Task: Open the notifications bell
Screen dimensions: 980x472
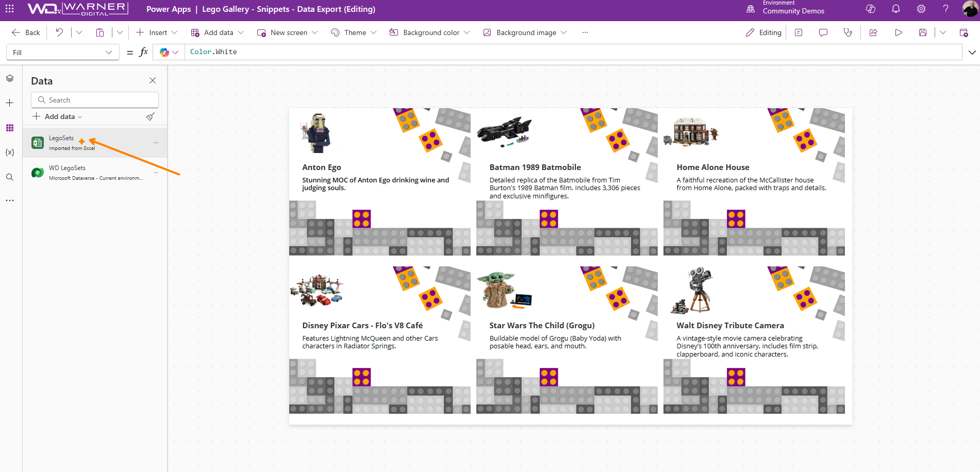Action: pos(896,9)
